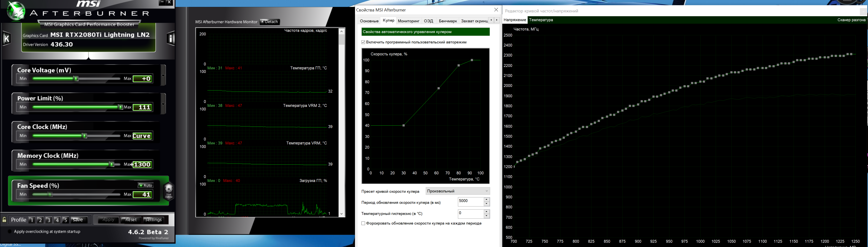The width and height of the screenshot is (868, 247).
Task: Click the Power Limit slider handle
Action: click(120, 107)
